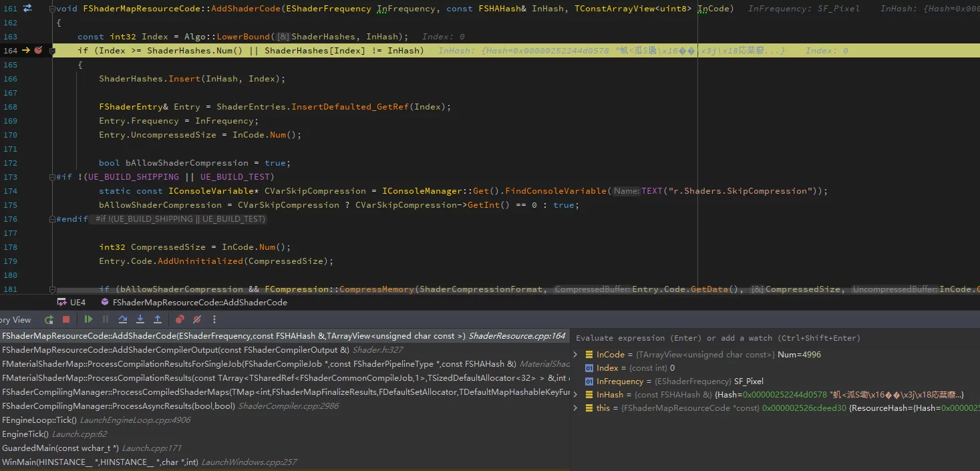Toggle the breakpoint on line 164
Viewport: 980px width, 471px height.
point(38,51)
